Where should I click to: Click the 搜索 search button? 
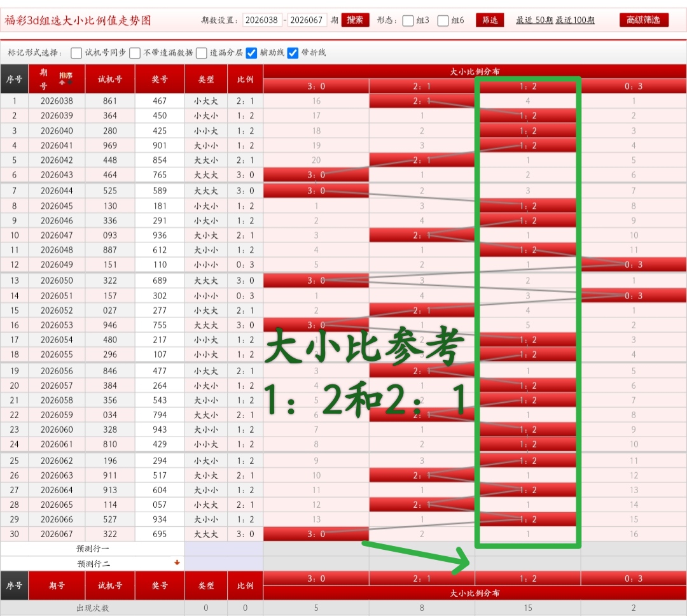(x=354, y=20)
